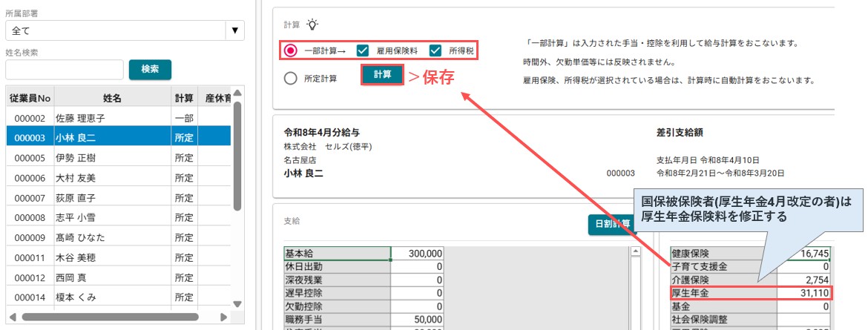Open the 所属部署 dropdown arrow
The height and width of the screenshot is (330, 868).
tap(234, 30)
